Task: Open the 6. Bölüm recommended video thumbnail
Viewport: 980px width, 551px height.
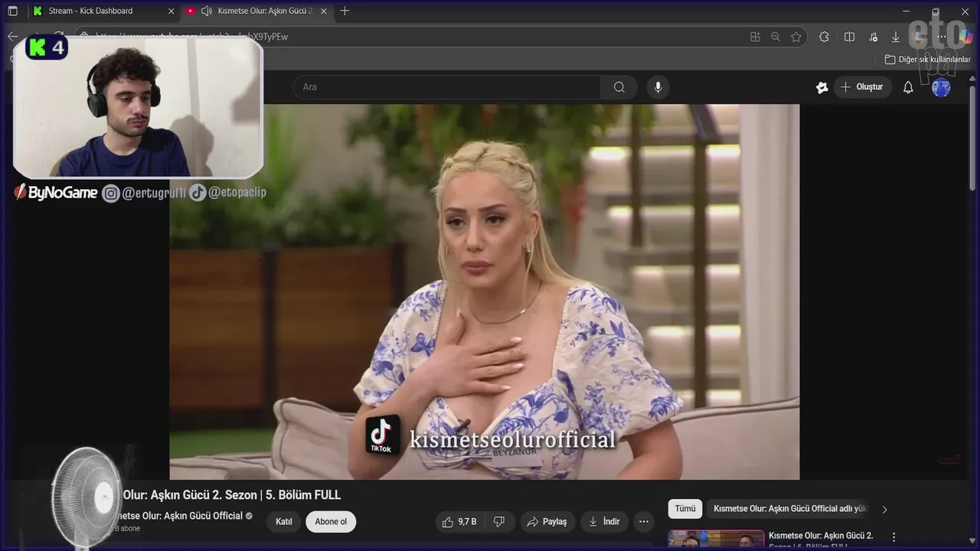Action: (716, 540)
